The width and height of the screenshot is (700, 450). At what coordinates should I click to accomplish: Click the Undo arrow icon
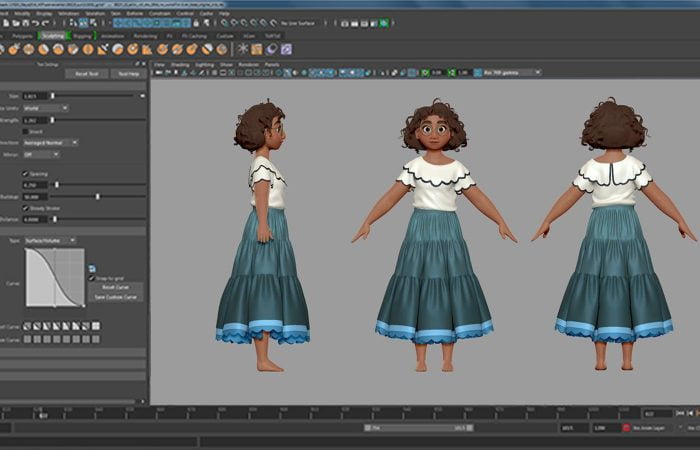click(36, 23)
